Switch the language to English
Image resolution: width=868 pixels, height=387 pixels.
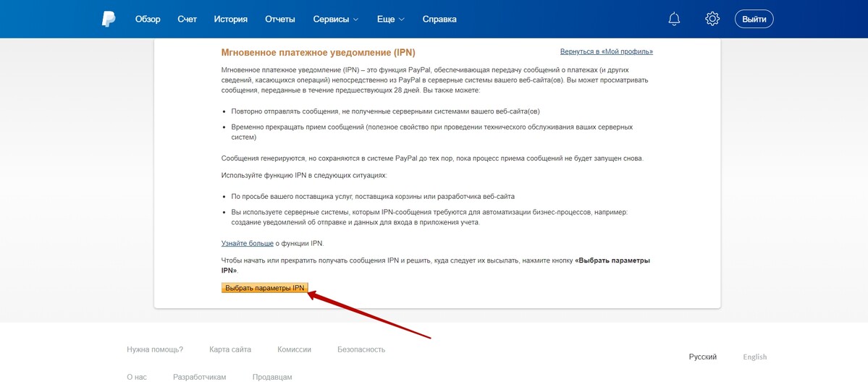[x=755, y=357]
